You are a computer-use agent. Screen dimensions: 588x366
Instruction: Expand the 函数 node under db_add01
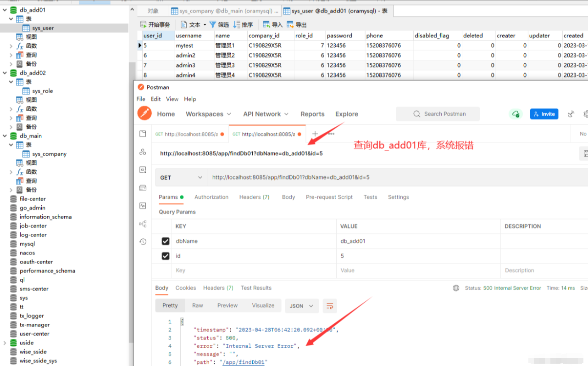pos(11,46)
